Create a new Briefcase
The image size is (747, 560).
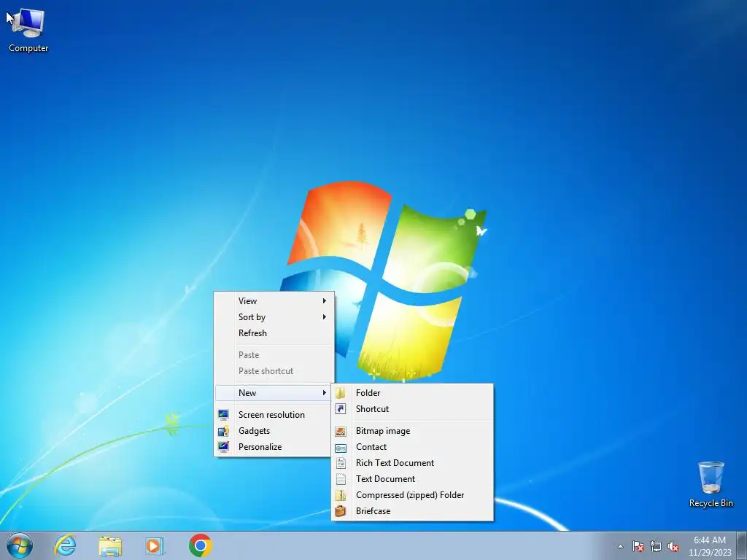[413, 511]
